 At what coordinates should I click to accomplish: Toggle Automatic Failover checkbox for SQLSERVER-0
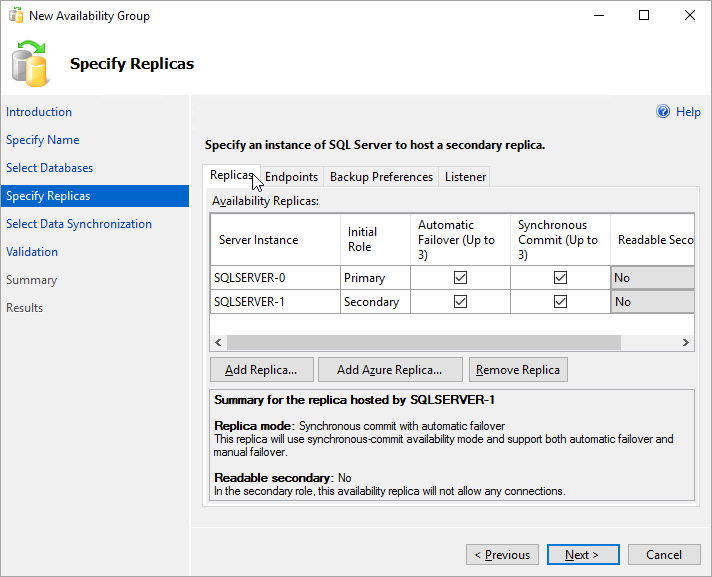pos(460,278)
